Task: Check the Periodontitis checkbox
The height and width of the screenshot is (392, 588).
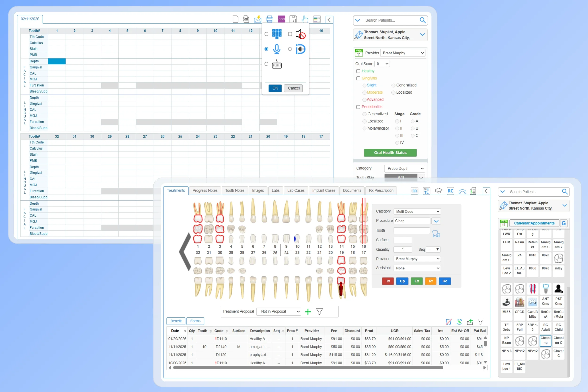Action: 358,107
